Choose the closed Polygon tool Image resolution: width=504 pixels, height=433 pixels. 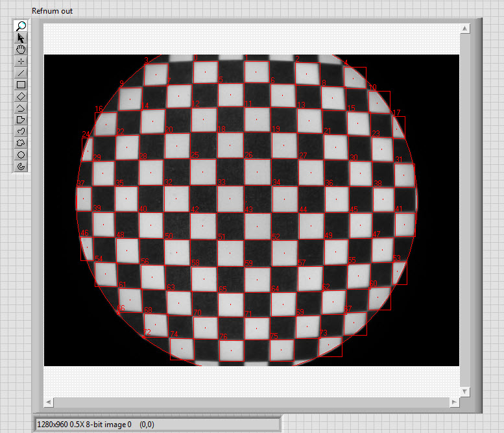coord(21,119)
